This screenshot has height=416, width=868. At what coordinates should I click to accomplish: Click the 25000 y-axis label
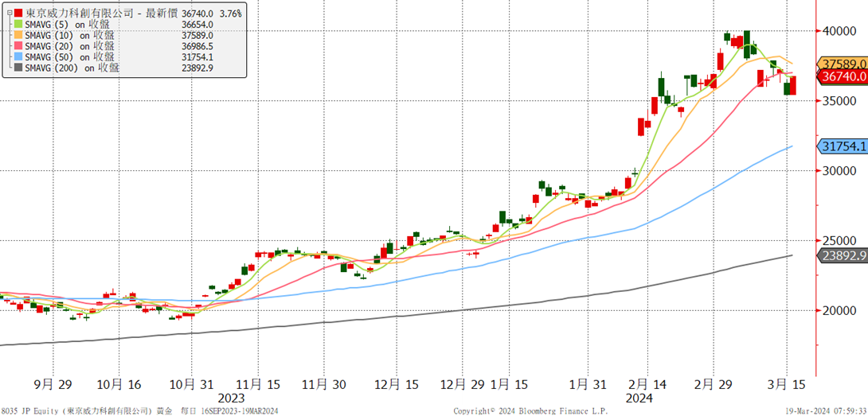click(841, 241)
